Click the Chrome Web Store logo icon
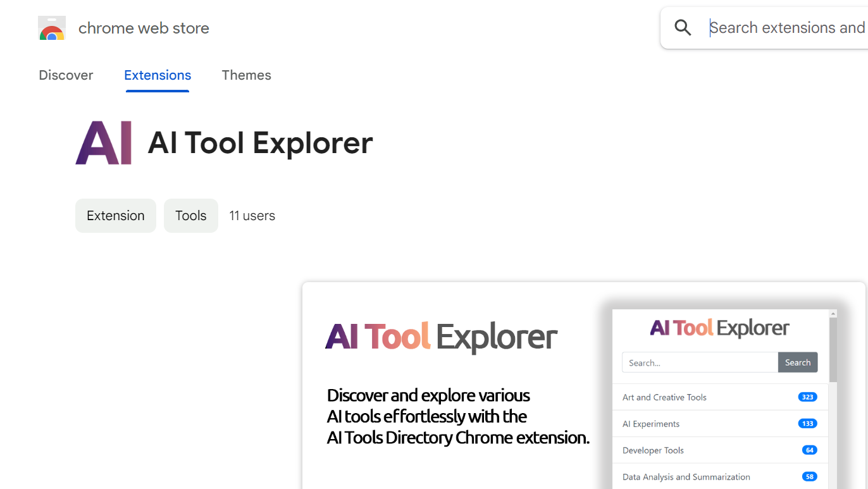This screenshot has height=489, width=868. pos(51,28)
